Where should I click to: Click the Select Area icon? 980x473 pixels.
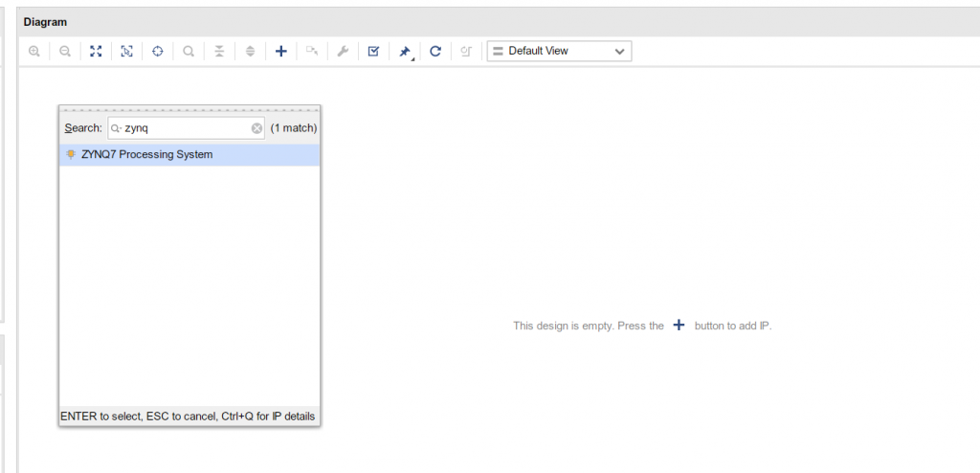click(126, 51)
